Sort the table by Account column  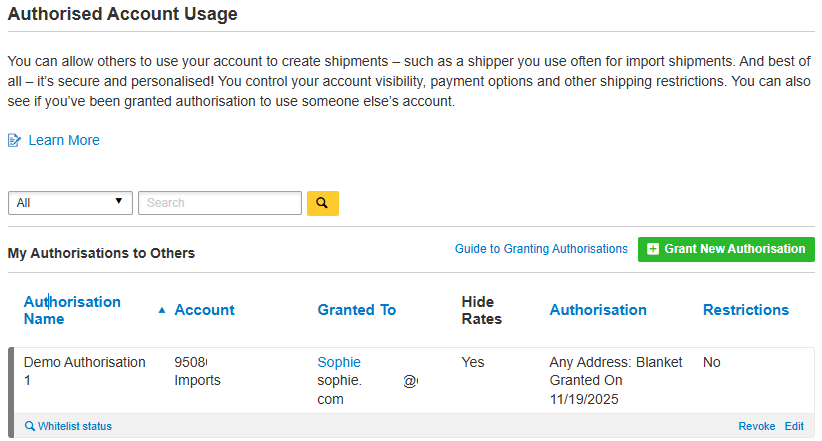click(204, 310)
